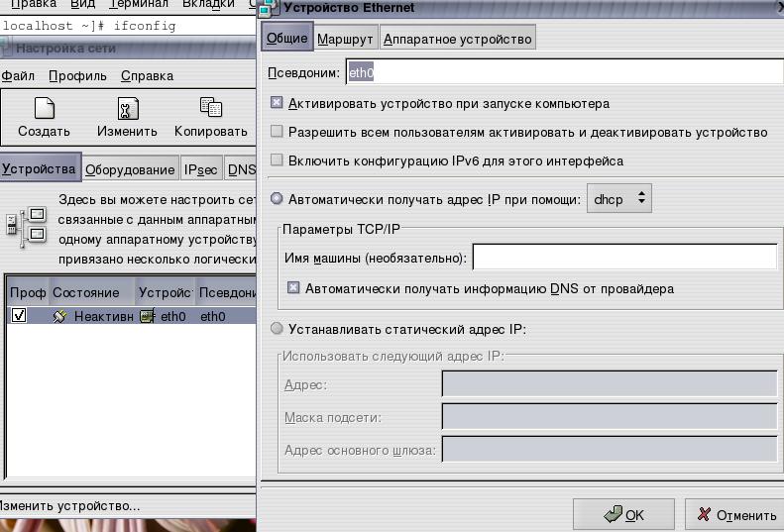Click the Неактивн status icon in device row

pyautogui.click(x=60, y=317)
